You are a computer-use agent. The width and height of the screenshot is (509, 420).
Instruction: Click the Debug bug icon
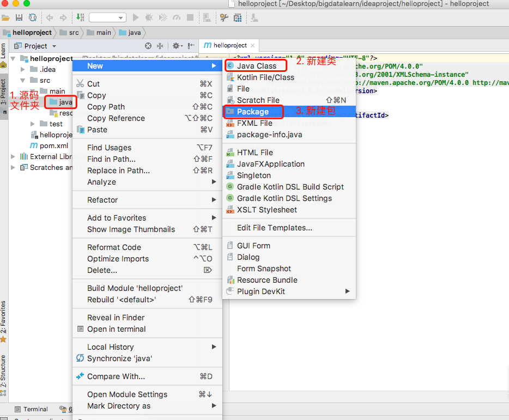[149, 17]
